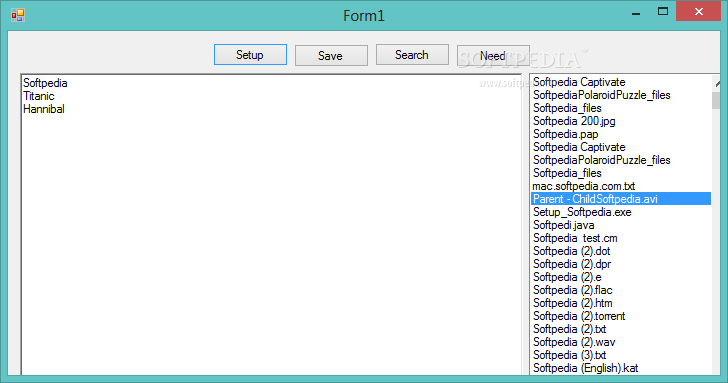Select the Softpedia (2).txt entry

click(621, 329)
